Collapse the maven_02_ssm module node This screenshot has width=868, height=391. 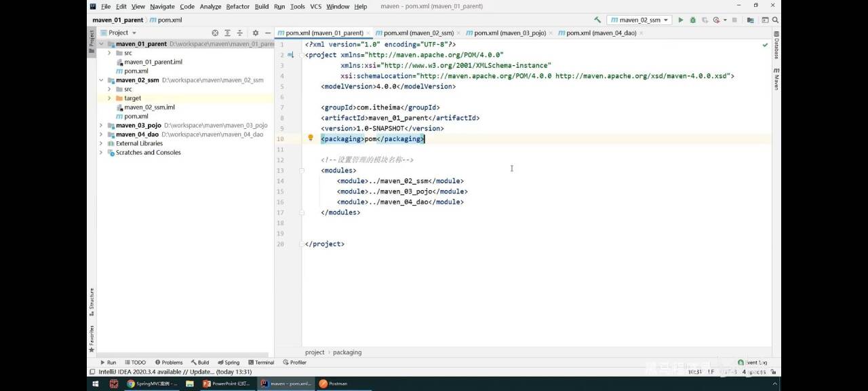point(101,80)
